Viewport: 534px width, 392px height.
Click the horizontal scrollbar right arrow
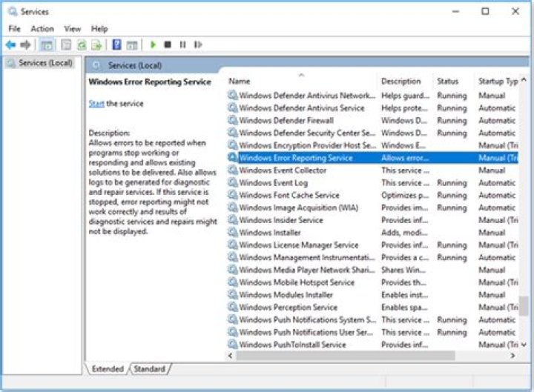512,356
